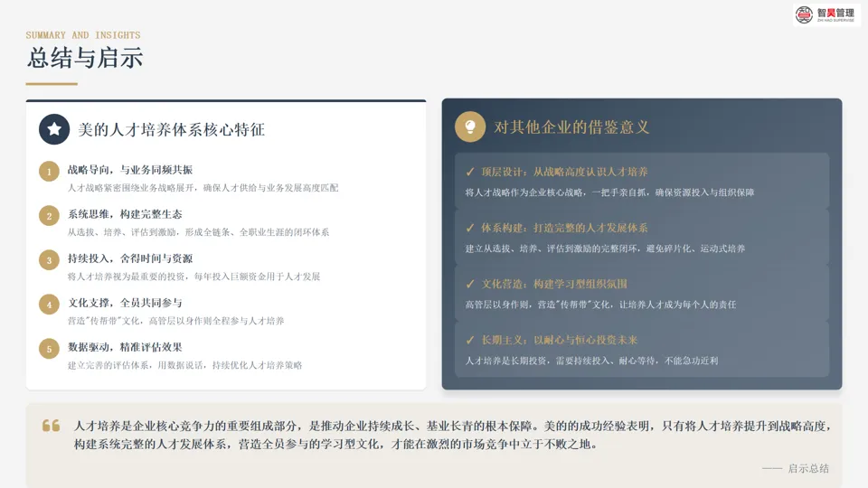The height and width of the screenshot is (488, 868).
Task: Click the text 数据驱动，精准评估效果
Action: tap(125, 347)
